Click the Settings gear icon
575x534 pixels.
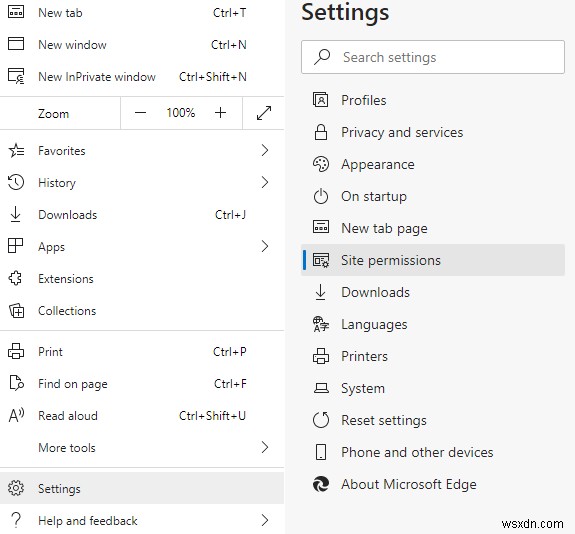point(16,488)
